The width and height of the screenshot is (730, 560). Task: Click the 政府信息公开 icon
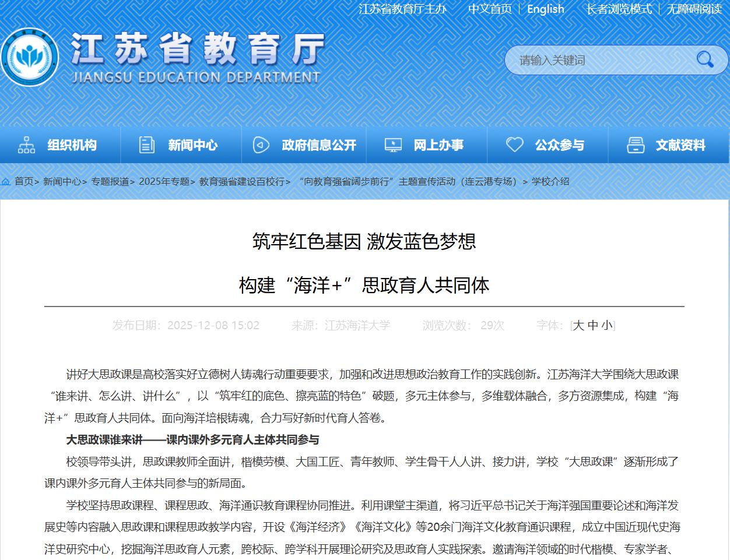[261, 145]
